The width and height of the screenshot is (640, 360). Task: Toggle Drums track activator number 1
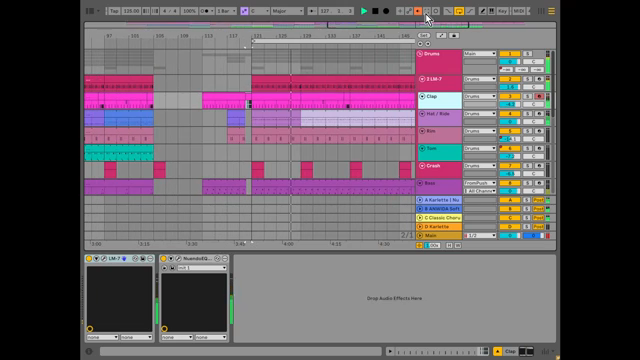510,53
